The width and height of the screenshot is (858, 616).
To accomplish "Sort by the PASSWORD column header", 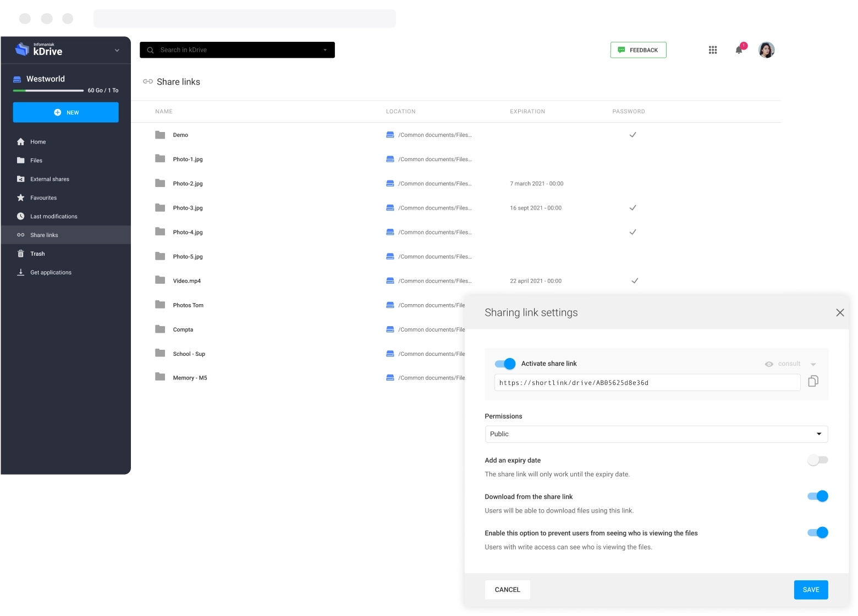I will click(629, 112).
